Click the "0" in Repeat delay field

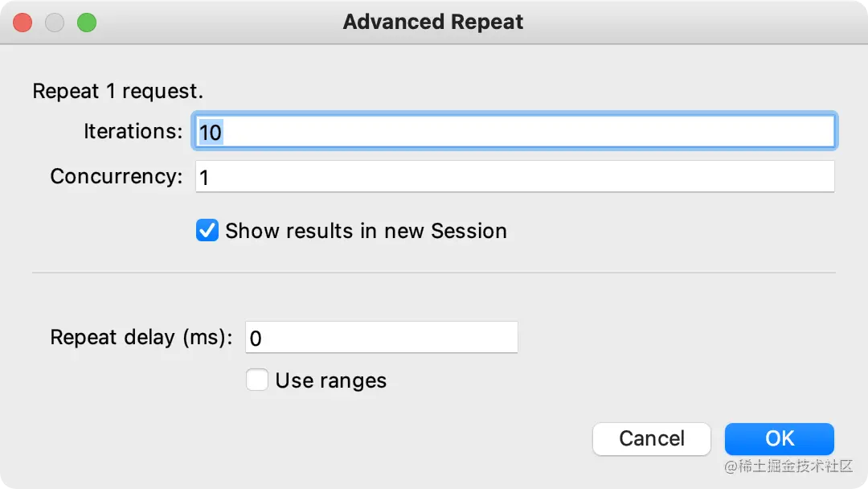[x=254, y=339]
